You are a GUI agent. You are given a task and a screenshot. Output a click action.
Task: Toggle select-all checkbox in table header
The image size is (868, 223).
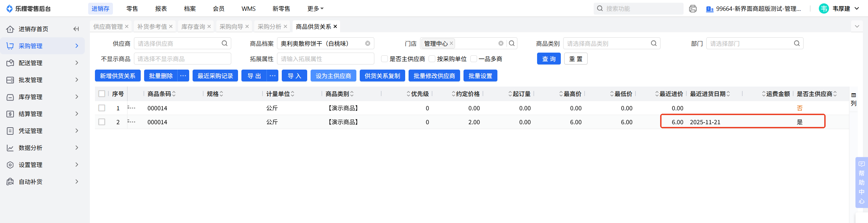(102, 94)
